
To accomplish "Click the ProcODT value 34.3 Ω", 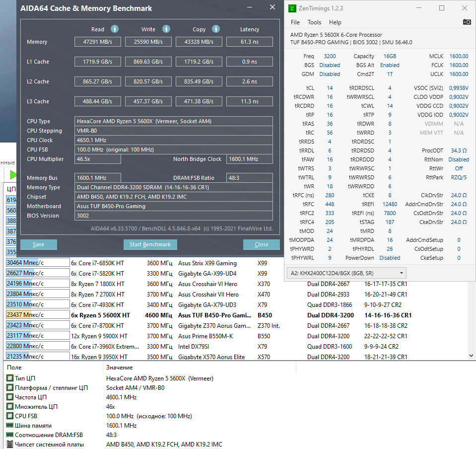I will (459, 150).
